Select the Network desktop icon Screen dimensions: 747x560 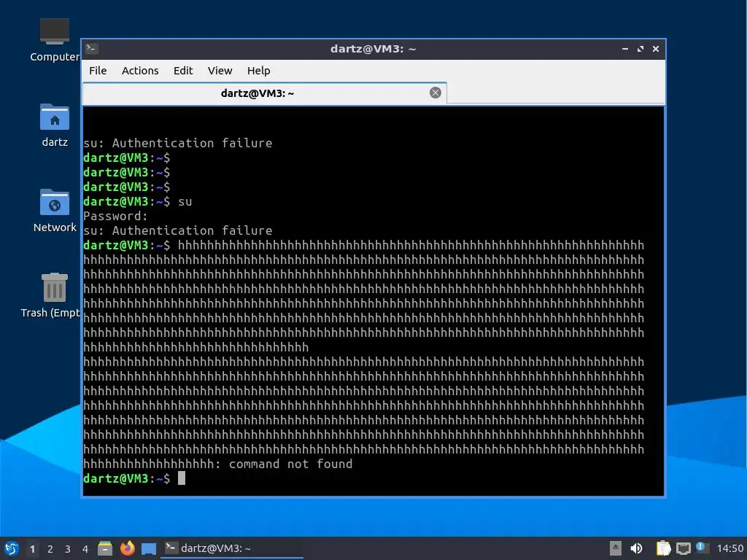(54, 211)
